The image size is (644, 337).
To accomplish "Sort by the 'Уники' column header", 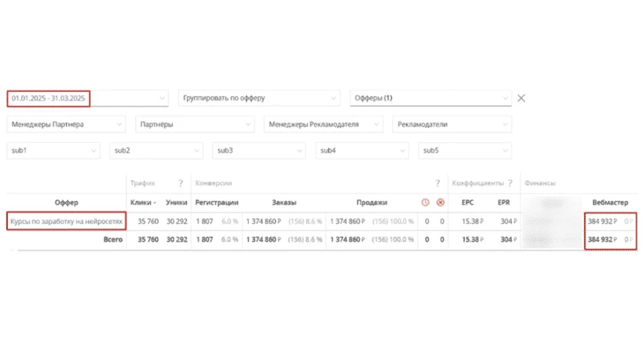I will coord(176,202).
